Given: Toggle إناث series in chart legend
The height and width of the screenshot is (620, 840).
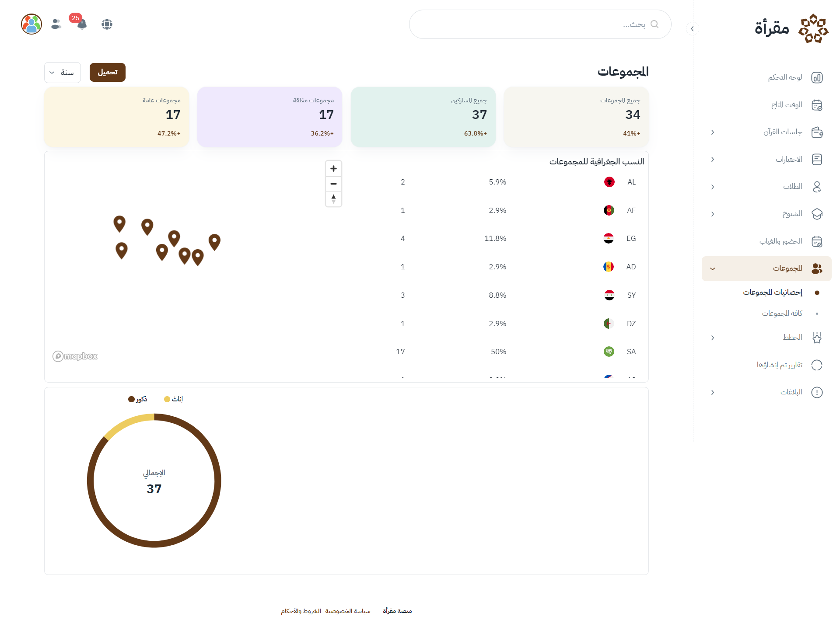Looking at the screenshot, I should click(174, 399).
